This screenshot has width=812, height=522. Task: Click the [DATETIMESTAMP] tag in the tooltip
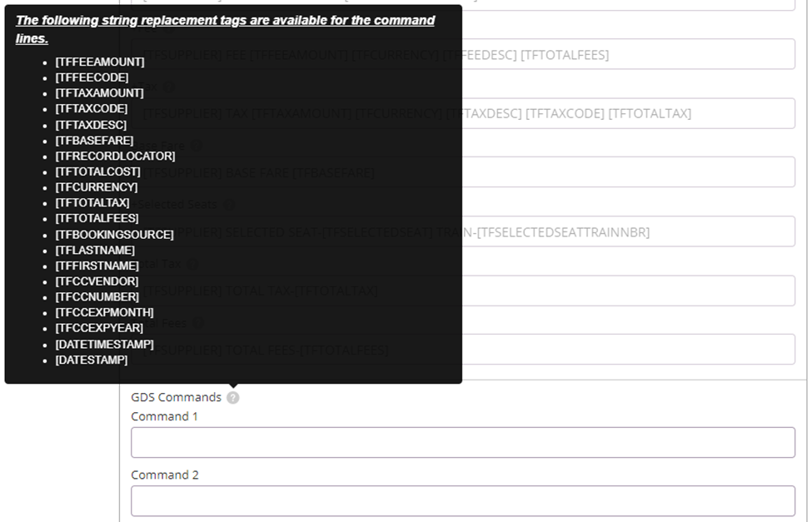(105, 345)
